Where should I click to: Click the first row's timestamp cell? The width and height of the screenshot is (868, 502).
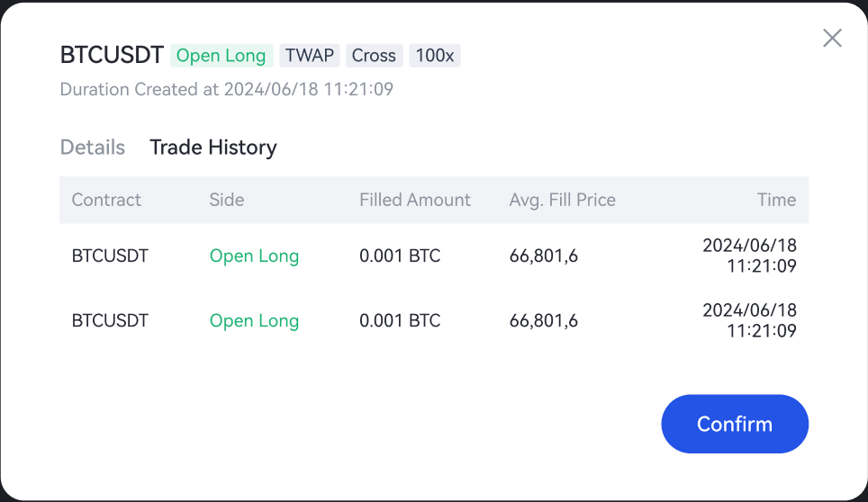(750, 255)
